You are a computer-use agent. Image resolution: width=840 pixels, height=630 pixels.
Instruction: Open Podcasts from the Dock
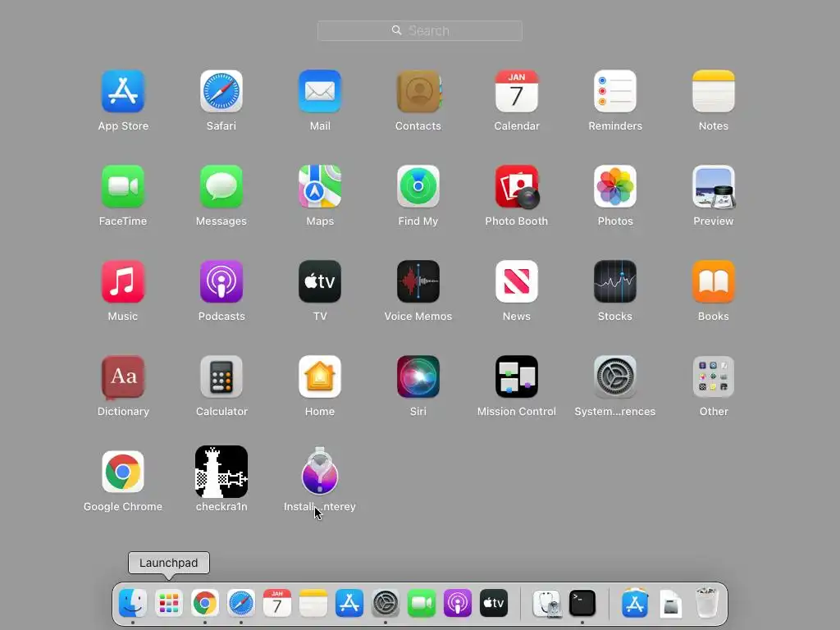point(458,603)
